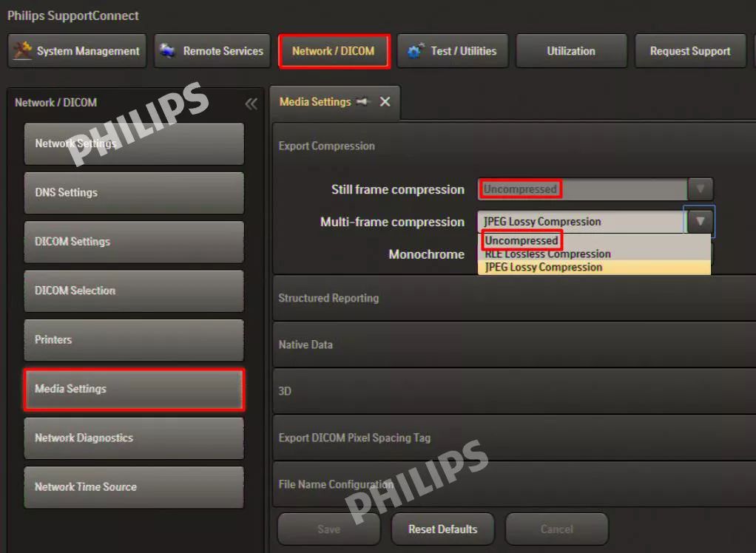This screenshot has height=553, width=756.
Task: Open Still frame compression dropdown arrow
Action: (700, 189)
